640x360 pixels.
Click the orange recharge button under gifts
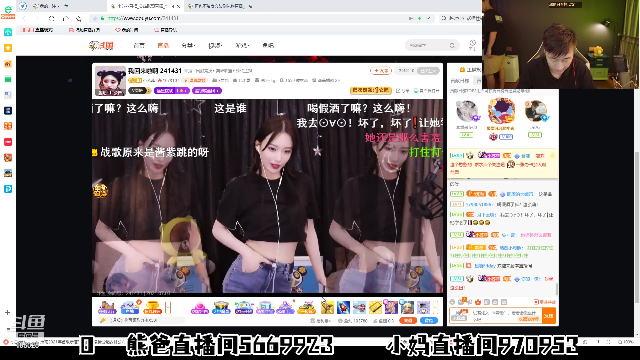coord(408,321)
